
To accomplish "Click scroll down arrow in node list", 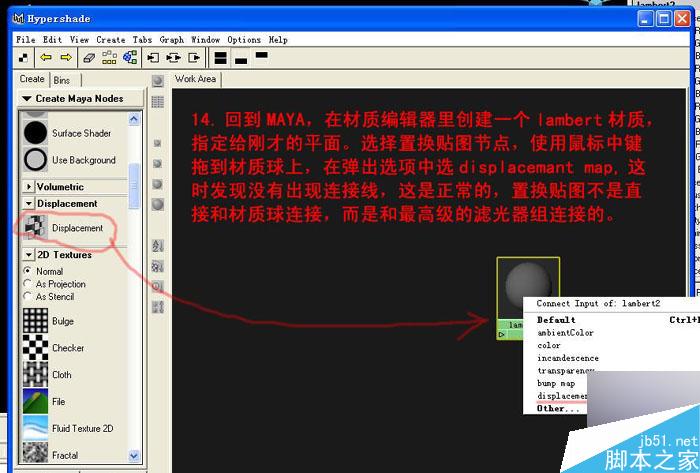I will (x=134, y=456).
